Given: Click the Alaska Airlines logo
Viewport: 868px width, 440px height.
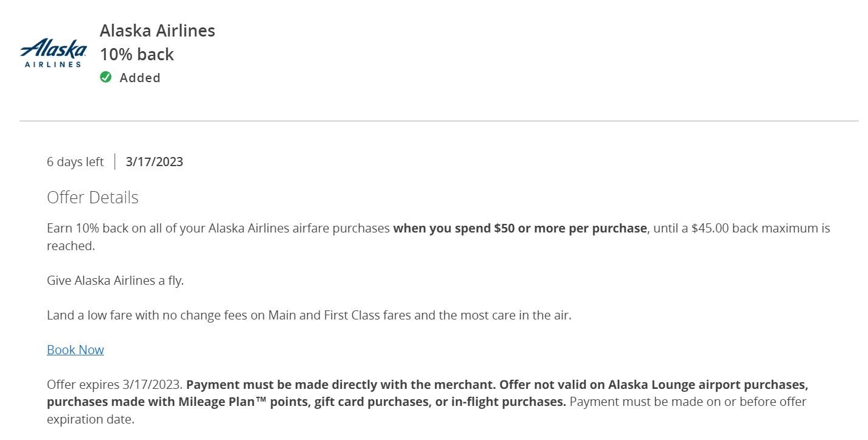Looking at the screenshot, I should point(53,53).
